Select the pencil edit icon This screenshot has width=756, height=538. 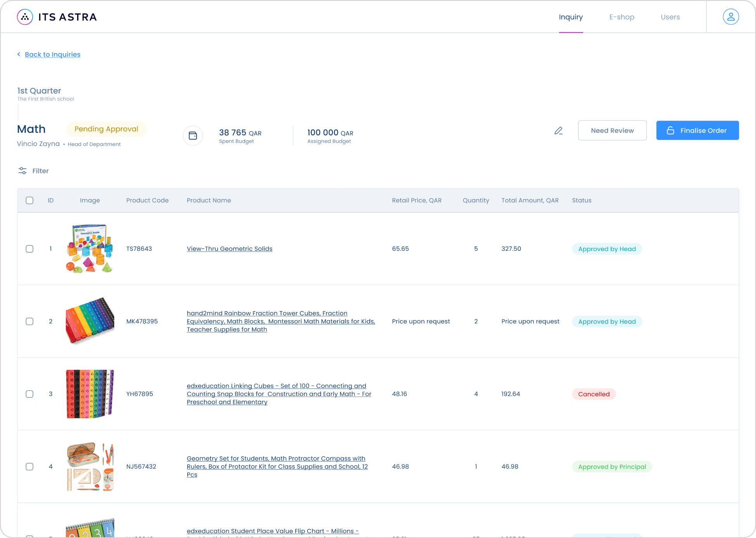click(558, 131)
